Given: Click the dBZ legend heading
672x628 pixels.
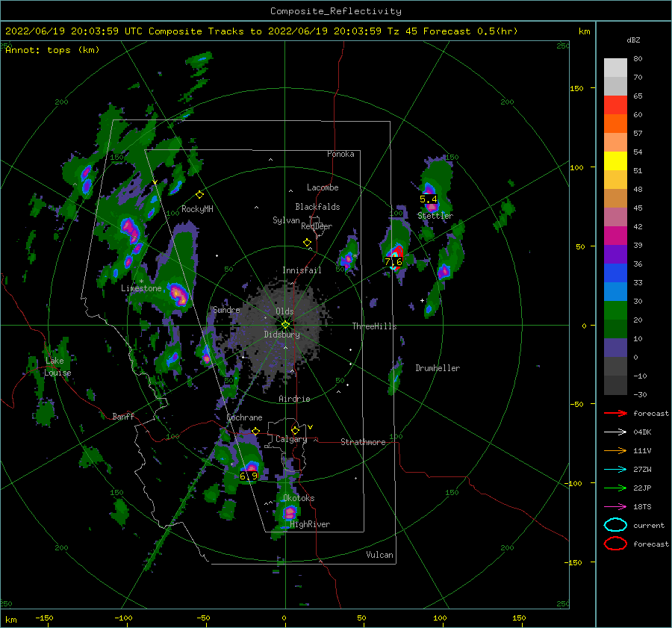Looking at the screenshot, I should [633, 40].
